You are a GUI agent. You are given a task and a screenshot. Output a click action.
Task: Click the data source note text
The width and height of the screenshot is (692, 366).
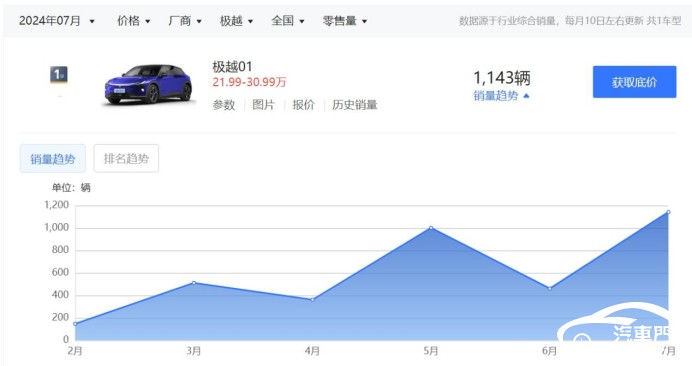tap(570, 21)
